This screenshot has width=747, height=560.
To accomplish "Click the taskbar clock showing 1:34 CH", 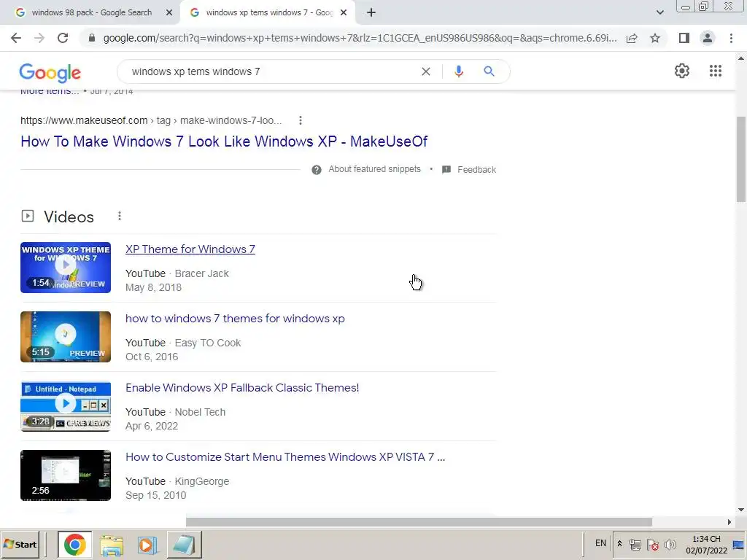I will [x=706, y=544].
